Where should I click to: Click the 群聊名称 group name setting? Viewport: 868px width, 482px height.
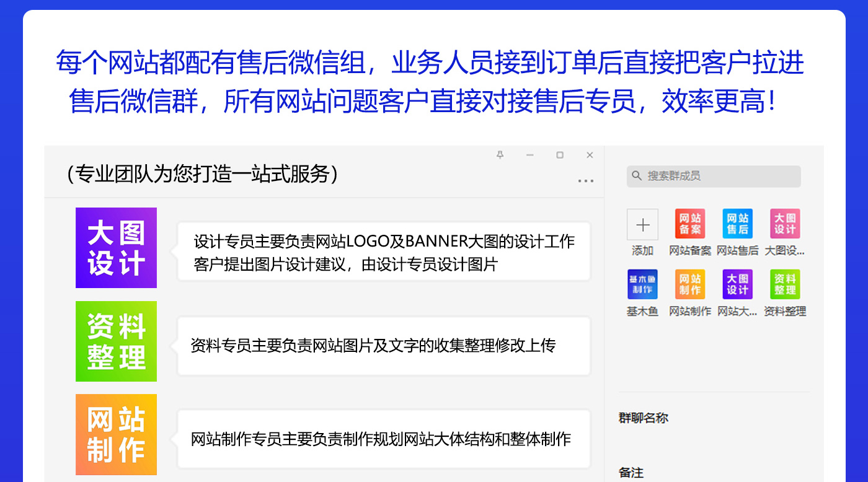pos(644,418)
